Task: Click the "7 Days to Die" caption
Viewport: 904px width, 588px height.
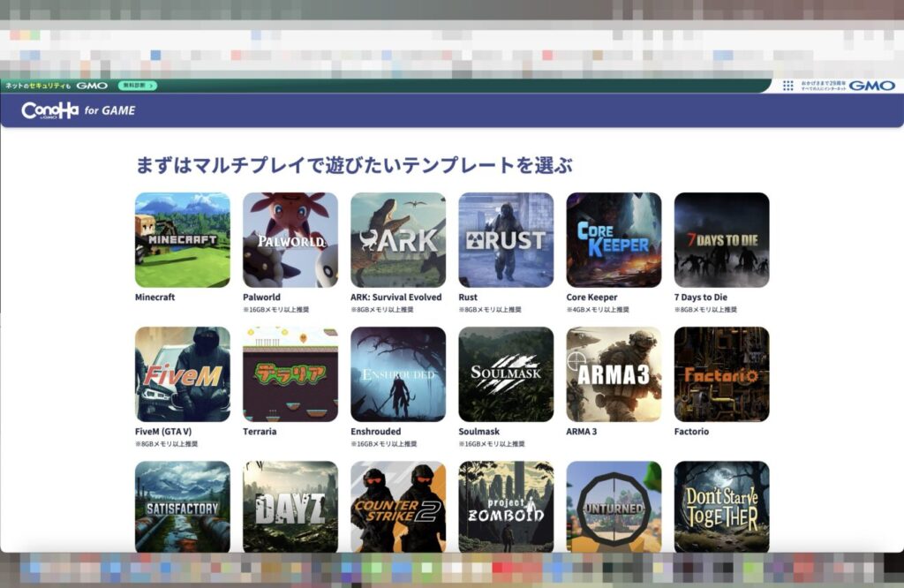Action: [x=700, y=297]
